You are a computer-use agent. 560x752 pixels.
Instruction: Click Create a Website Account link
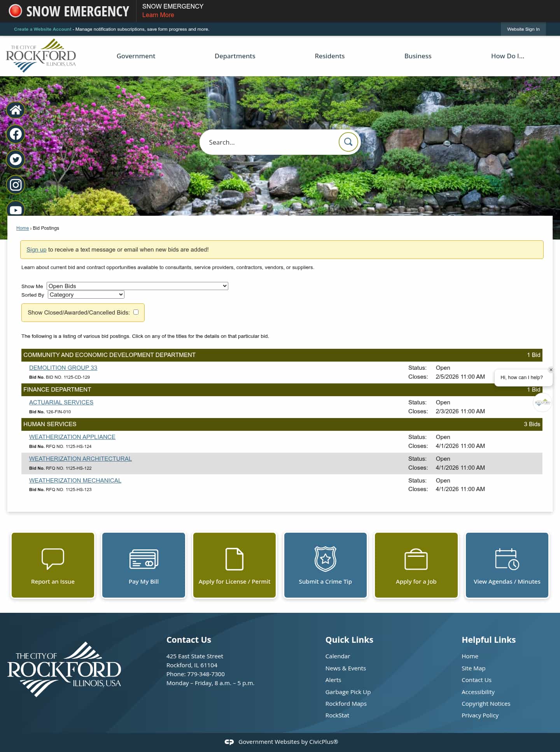click(x=43, y=29)
